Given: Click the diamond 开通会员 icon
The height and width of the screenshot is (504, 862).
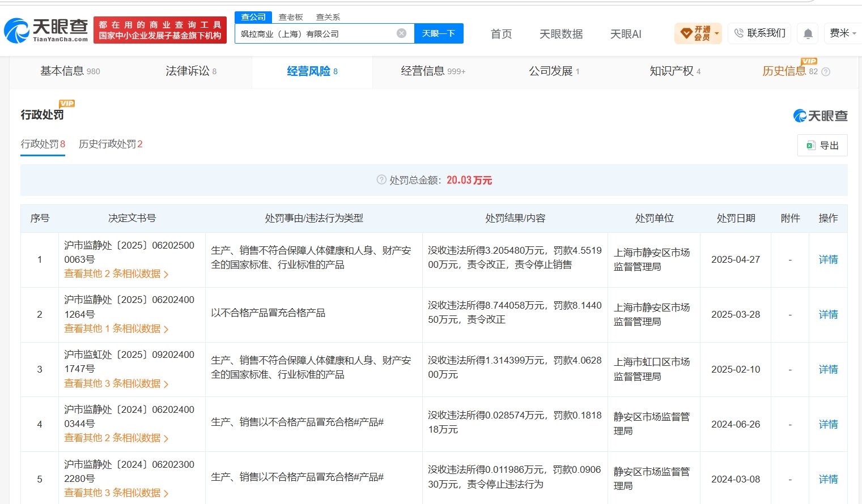Looking at the screenshot, I should pyautogui.click(x=686, y=33).
